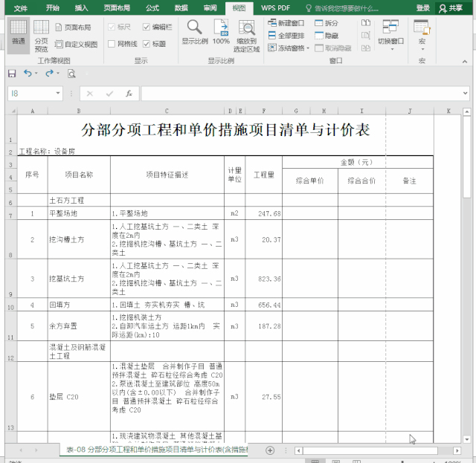The width and height of the screenshot is (476, 463).
Task: Open the WPS PDF tab
Action: tap(276, 8)
